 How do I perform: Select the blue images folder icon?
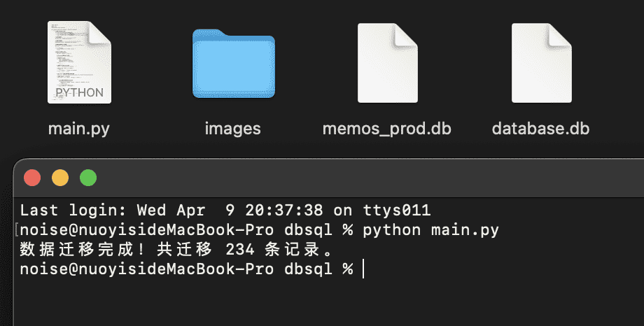tap(234, 64)
